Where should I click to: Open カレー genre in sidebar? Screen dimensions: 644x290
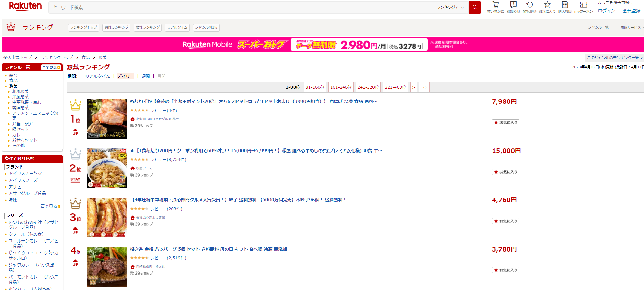click(19, 135)
